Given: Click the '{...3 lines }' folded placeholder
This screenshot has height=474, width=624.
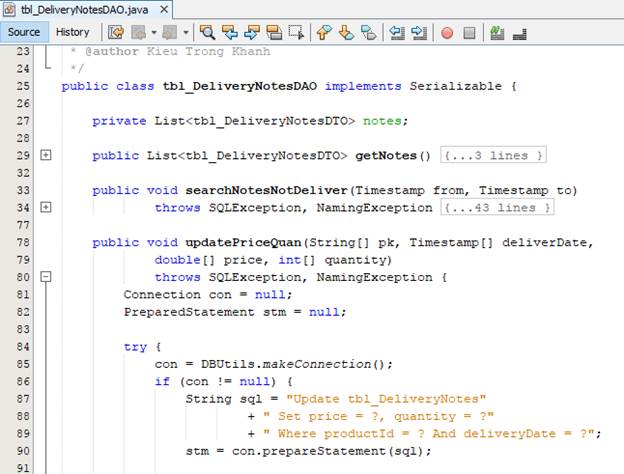Looking at the screenshot, I should pyautogui.click(x=493, y=155).
